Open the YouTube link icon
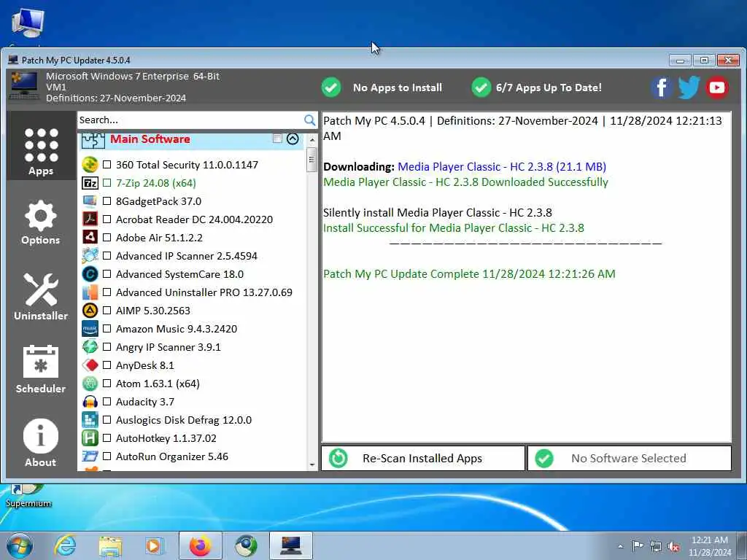Viewport: 747px width, 560px height. (717, 87)
